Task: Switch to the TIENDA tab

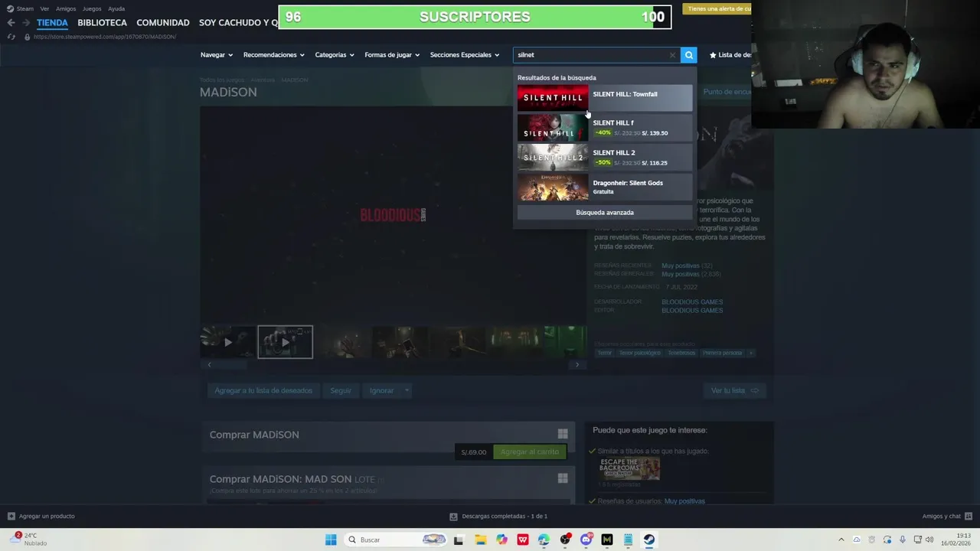Action: pyautogui.click(x=52, y=23)
